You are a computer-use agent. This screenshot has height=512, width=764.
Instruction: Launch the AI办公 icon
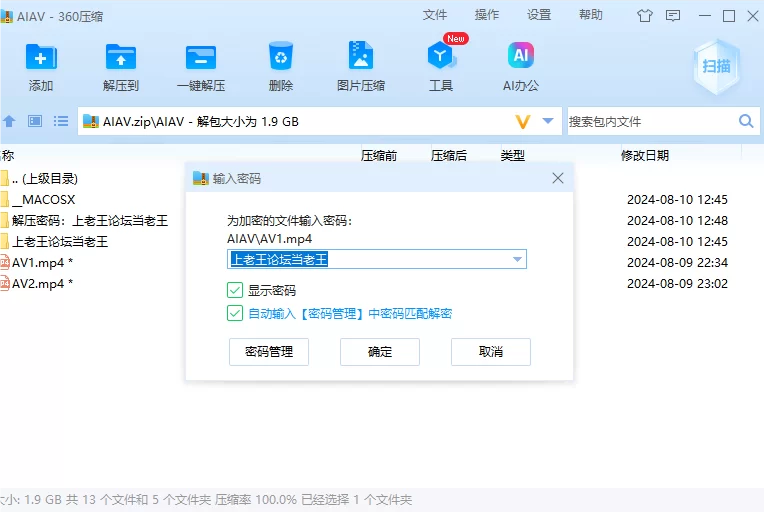click(x=521, y=58)
